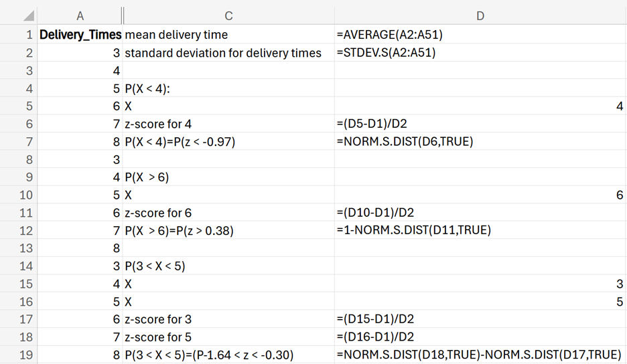Select column C header
This screenshot has width=627, height=364.
228,16
